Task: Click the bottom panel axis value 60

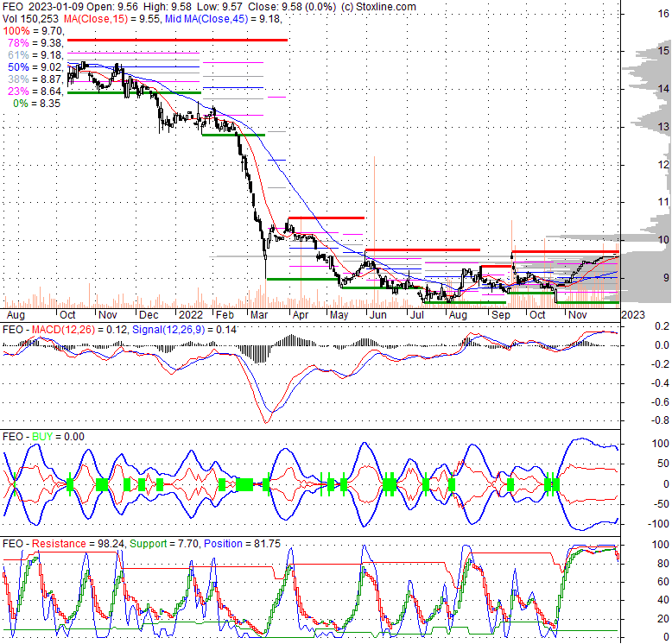Action: [663, 582]
